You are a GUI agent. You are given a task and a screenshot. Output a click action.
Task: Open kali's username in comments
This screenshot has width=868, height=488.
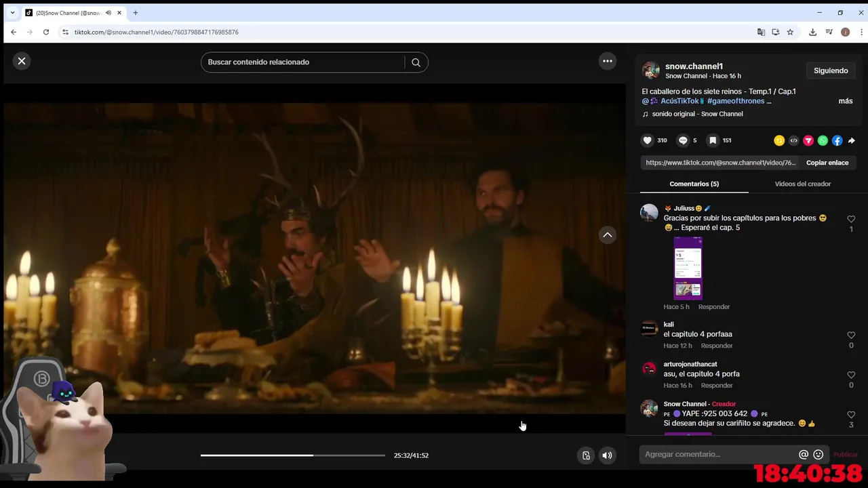669,325
